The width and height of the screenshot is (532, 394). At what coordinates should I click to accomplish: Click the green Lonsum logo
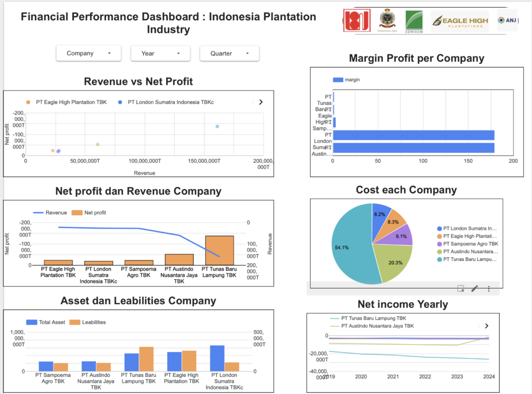click(x=414, y=21)
